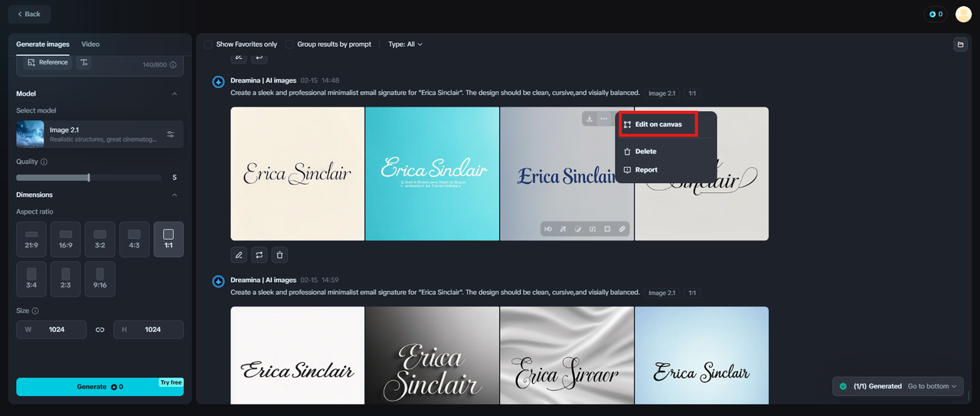Image resolution: width=980 pixels, height=416 pixels.
Task: Select the magic wand retouch tool
Action: point(563,229)
